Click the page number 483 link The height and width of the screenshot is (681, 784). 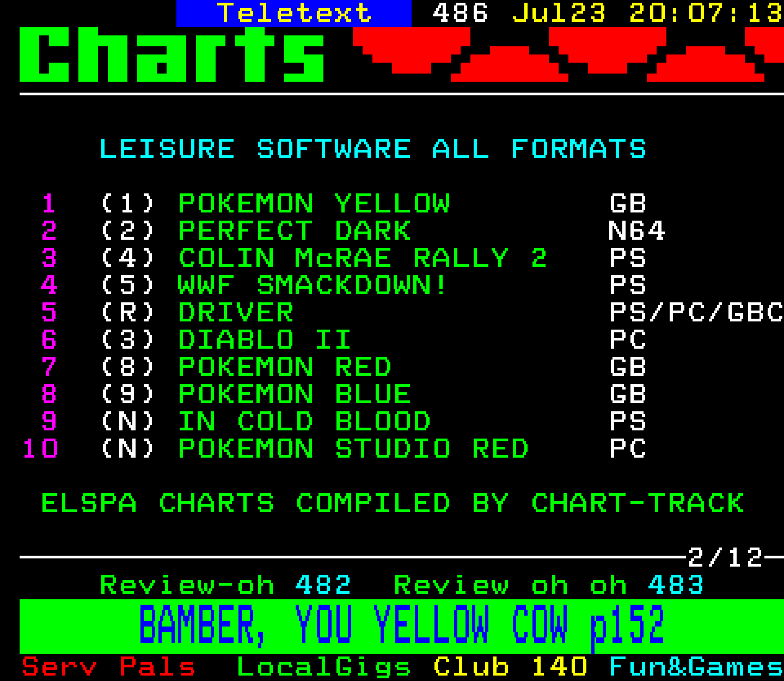coord(676,585)
